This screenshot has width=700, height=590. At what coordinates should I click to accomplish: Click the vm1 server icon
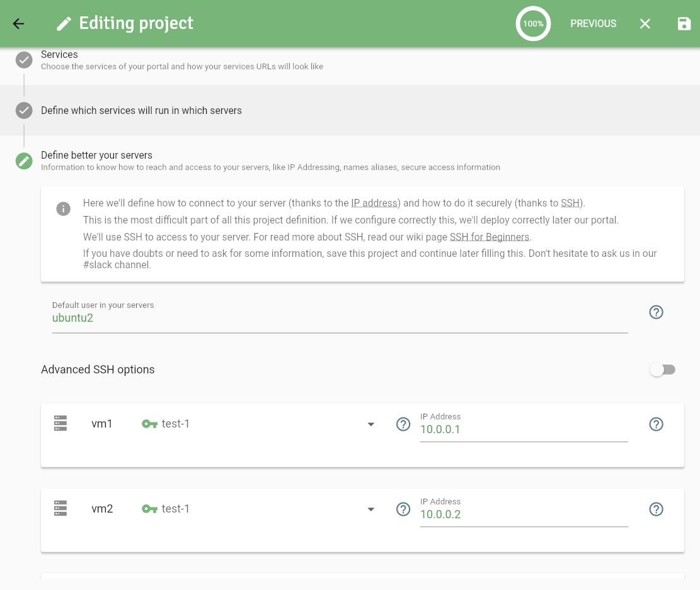tap(60, 424)
